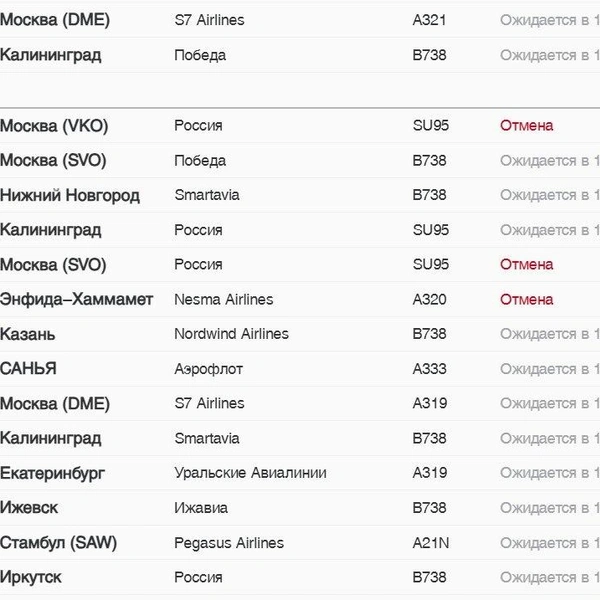Open the Нижний Новгород flight entry
This screenshot has width=600, height=600.
click(300, 195)
